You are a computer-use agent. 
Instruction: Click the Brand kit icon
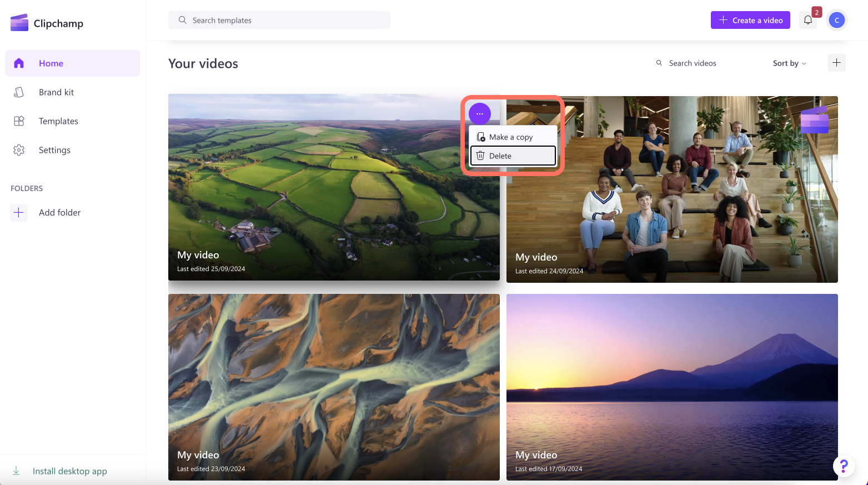(x=19, y=92)
